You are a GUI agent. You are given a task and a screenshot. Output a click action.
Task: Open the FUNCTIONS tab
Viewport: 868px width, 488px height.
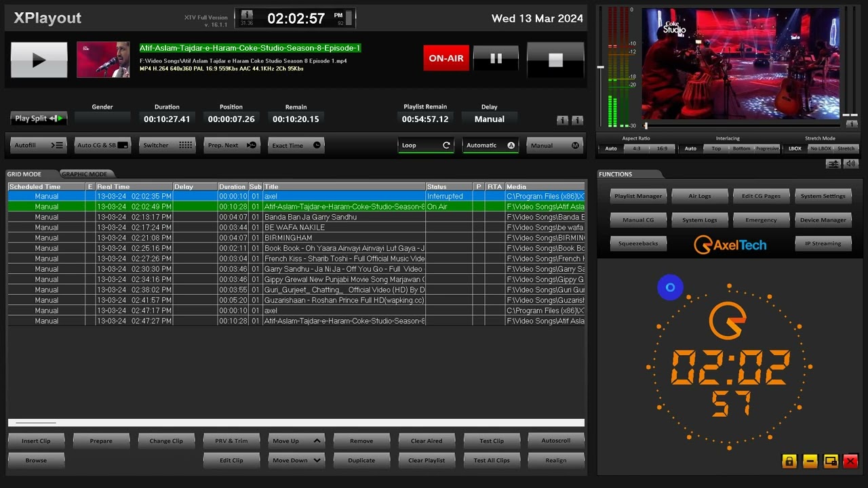[616, 174]
